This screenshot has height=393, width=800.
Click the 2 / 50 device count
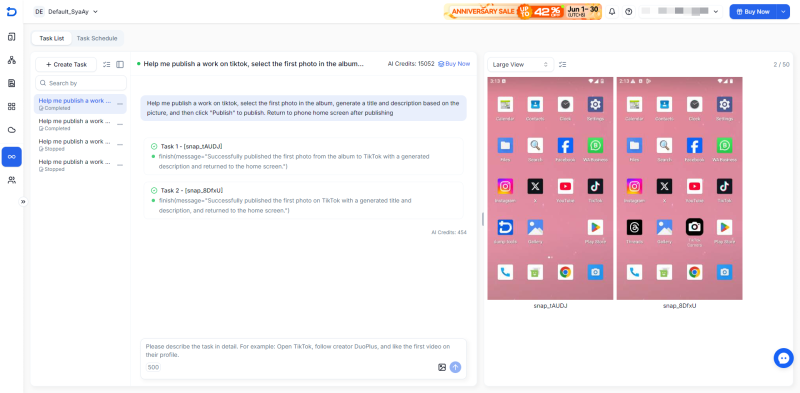tap(781, 64)
